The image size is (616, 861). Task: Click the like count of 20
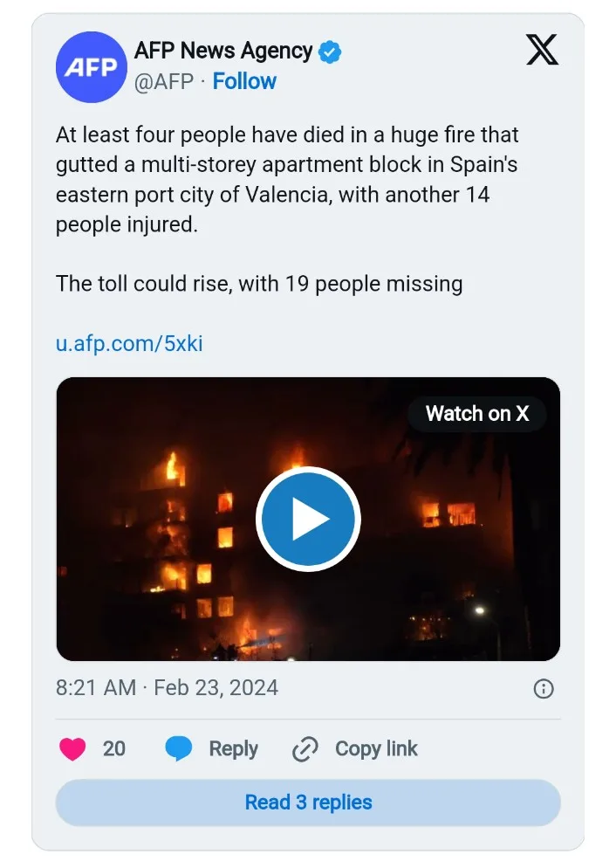pyautogui.click(x=114, y=749)
